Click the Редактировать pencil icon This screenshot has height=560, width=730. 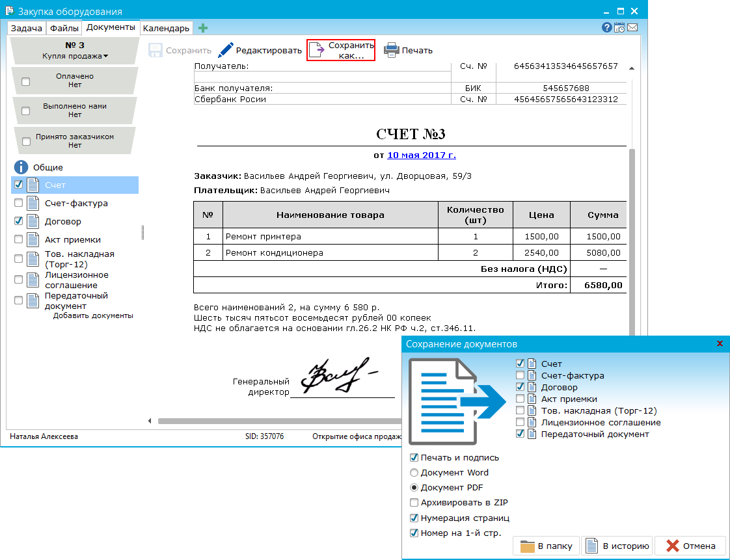[x=226, y=50]
